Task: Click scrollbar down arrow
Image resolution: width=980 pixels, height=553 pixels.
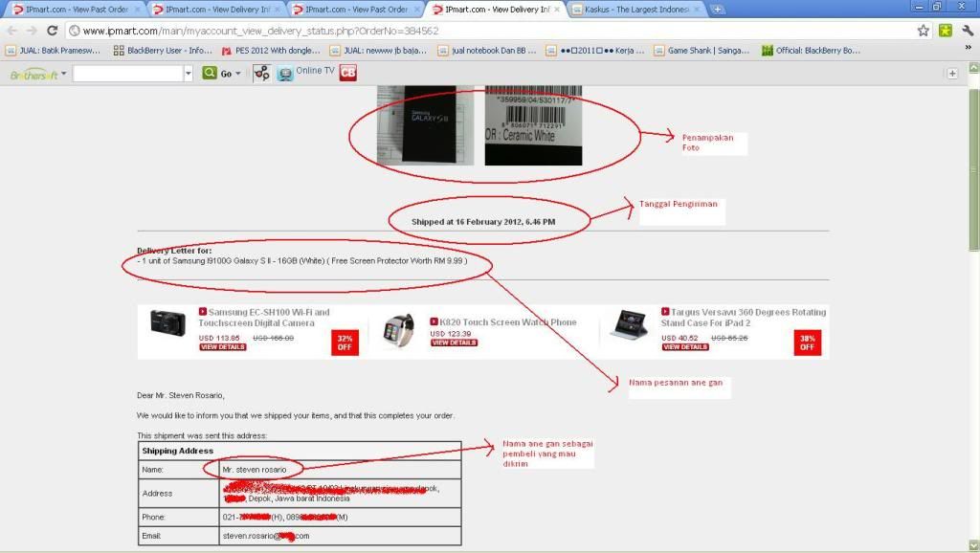Action: tap(973, 545)
